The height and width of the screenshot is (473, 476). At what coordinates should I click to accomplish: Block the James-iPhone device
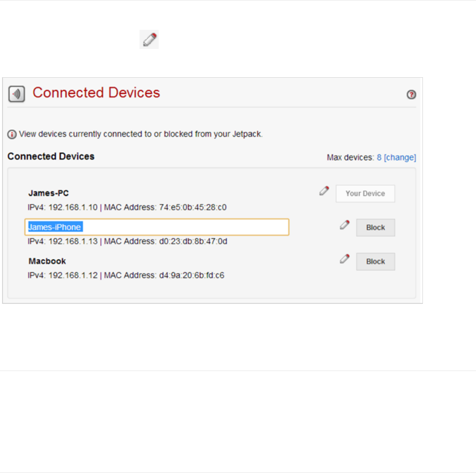[x=375, y=228]
